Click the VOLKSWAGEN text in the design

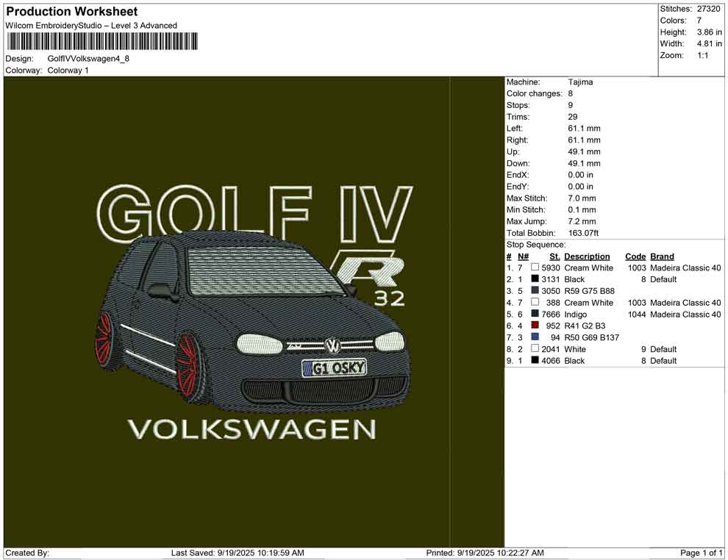251,429
